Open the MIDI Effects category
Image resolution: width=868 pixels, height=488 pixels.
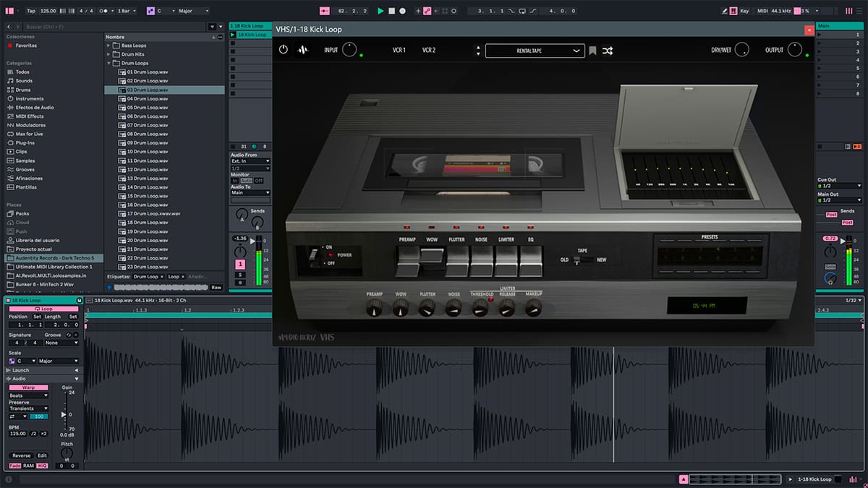pos(30,116)
